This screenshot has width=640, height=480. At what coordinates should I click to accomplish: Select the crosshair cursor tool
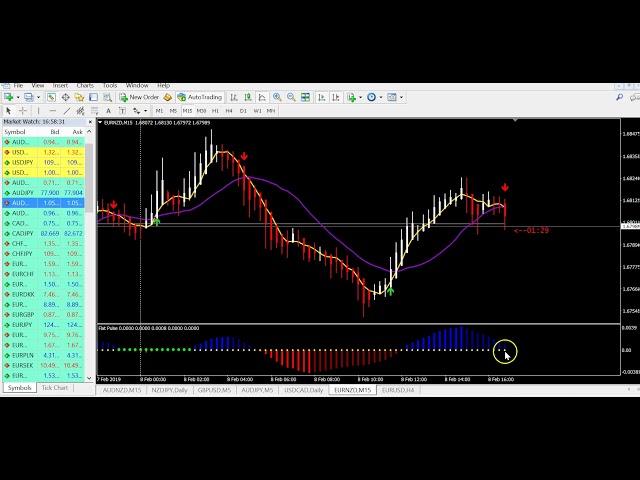[x=23, y=111]
